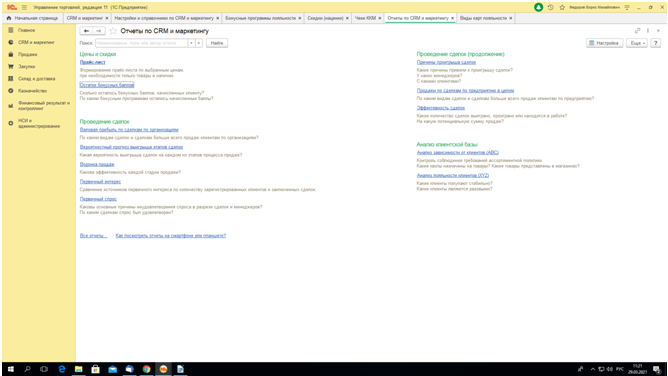The image size is (668, 376).
Task: Open the Прайс-лист report link
Action: [x=92, y=62]
